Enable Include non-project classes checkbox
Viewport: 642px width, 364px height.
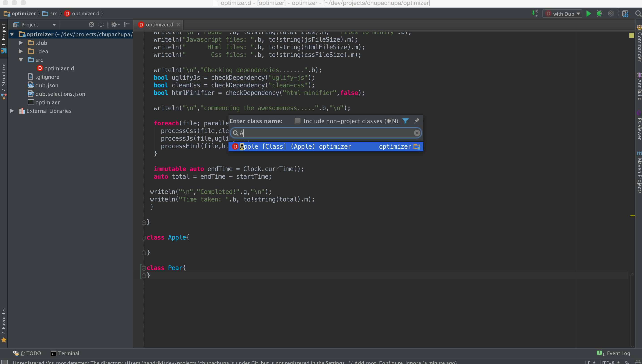pos(297,121)
